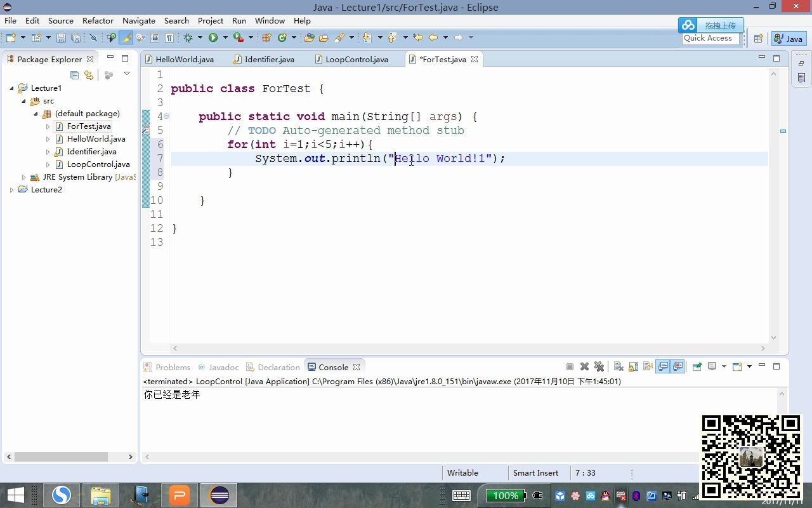Viewport: 812px width, 508px height.
Task: Expand ForTest.java in the tree
Action: point(47,126)
